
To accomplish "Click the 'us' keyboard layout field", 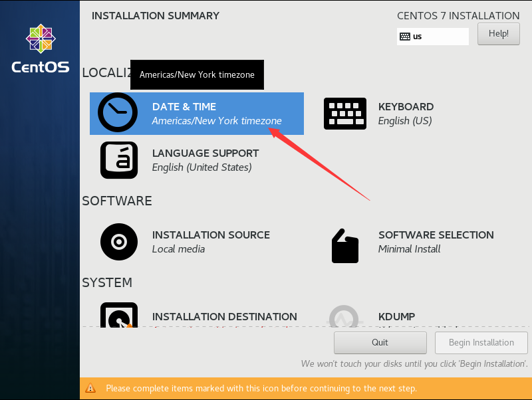I will pyautogui.click(x=433, y=37).
